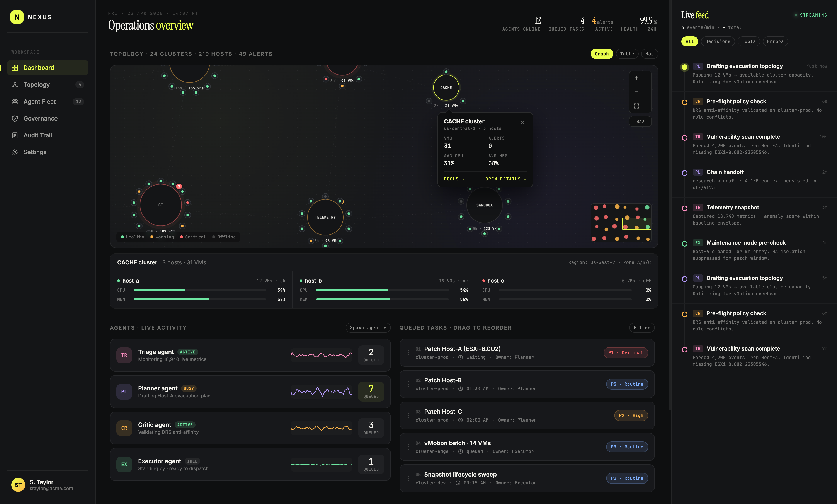837x504 pixels.
Task: Fit topology graph to screen
Action: (x=636, y=106)
